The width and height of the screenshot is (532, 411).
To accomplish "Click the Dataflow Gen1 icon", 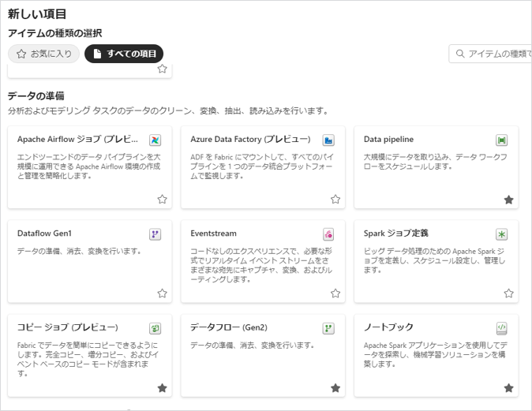I will click(x=155, y=234).
